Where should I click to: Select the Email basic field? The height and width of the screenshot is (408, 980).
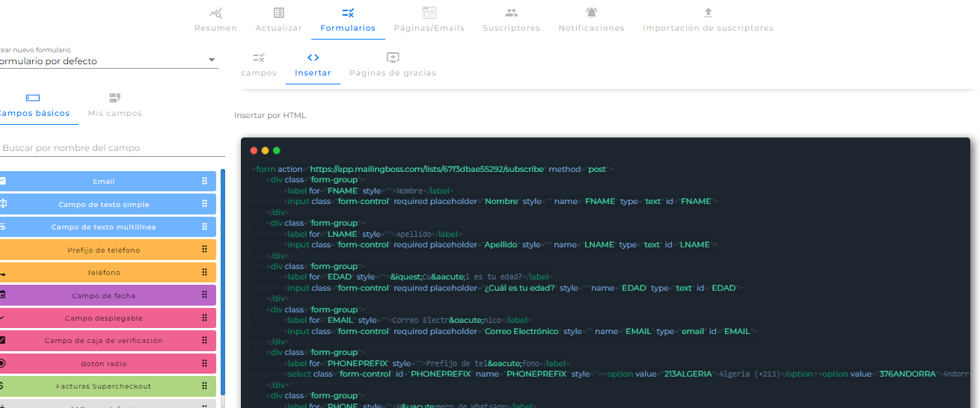(x=108, y=181)
